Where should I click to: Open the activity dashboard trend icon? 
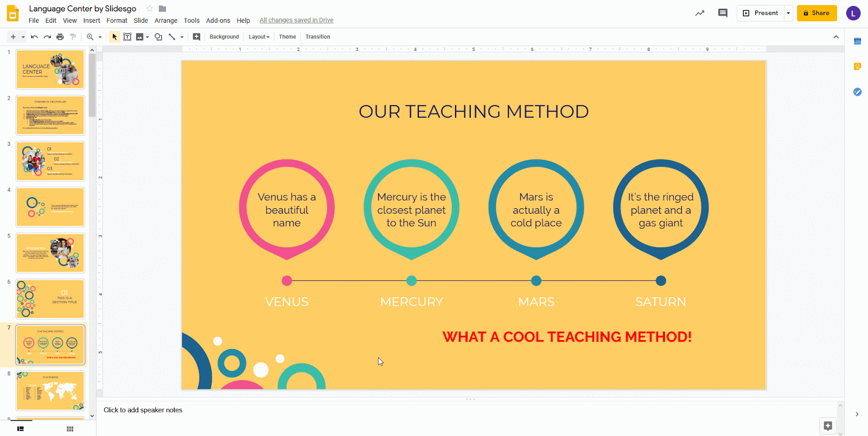click(700, 13)
